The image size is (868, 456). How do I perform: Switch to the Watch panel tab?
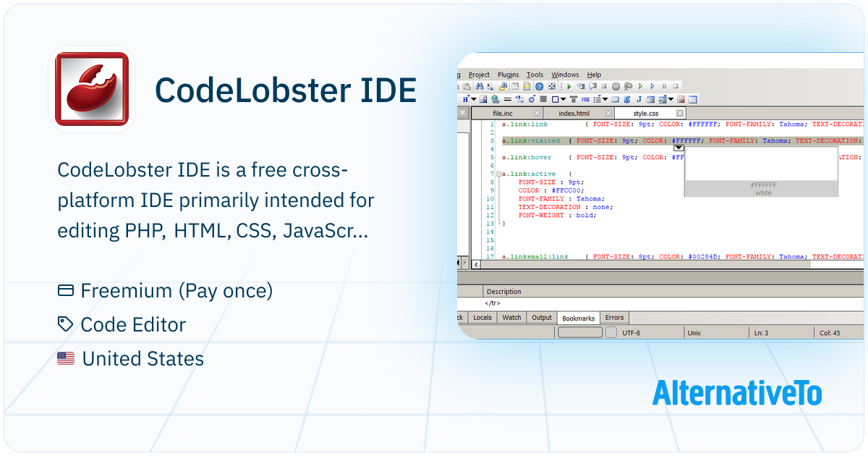tap(511, 317)
